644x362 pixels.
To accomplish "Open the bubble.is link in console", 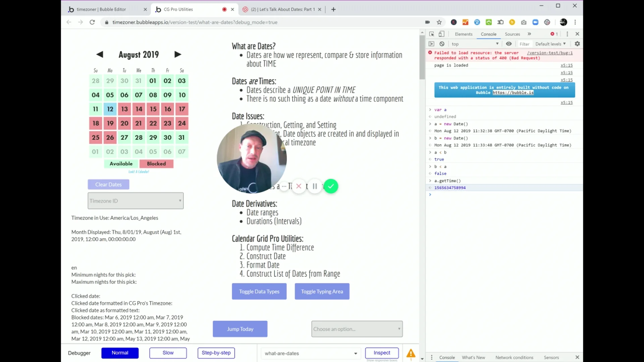I will click(513, 93).
